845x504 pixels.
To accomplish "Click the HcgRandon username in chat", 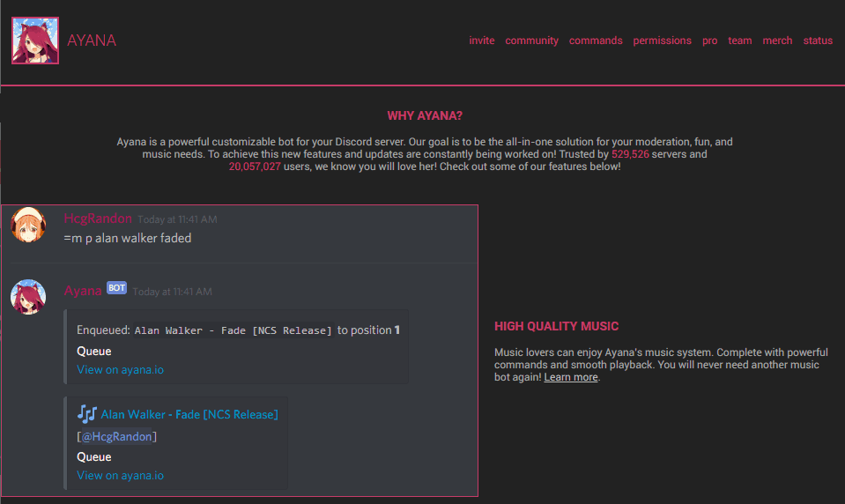I will (98, 219).
